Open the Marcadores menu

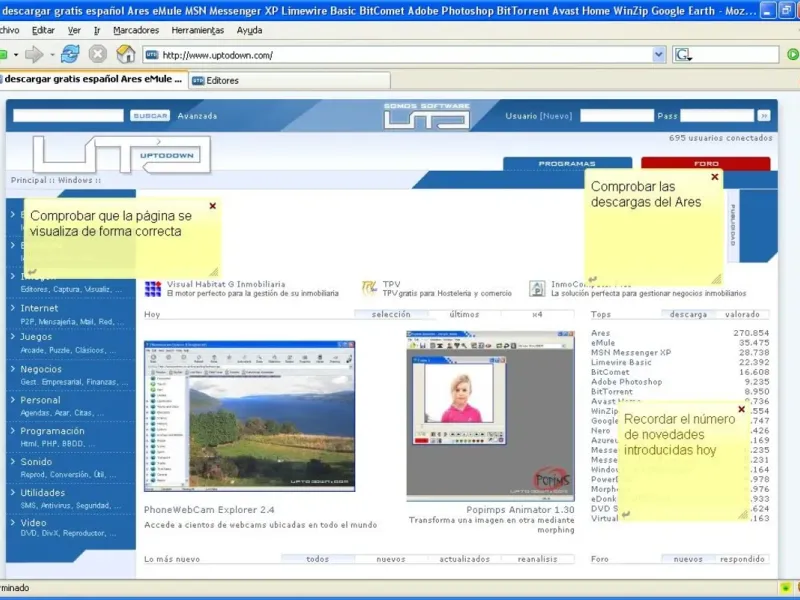(x=136, y=31)
